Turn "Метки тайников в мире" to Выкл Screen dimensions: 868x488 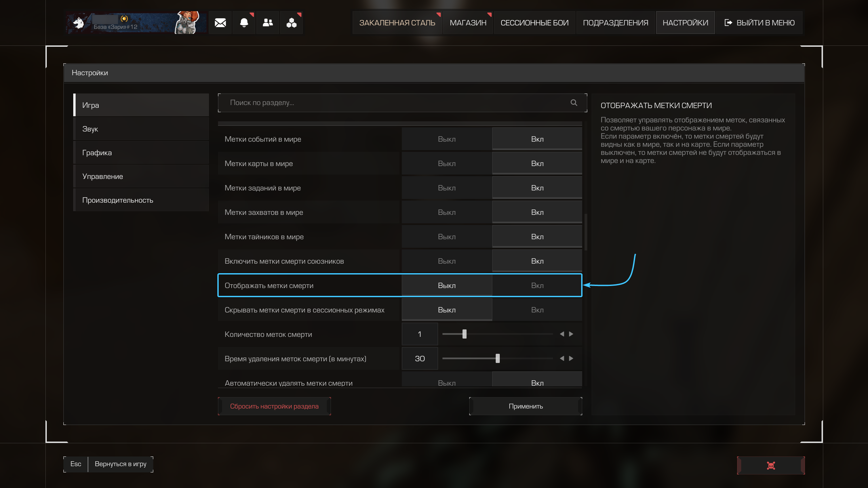tap(447, 237)
